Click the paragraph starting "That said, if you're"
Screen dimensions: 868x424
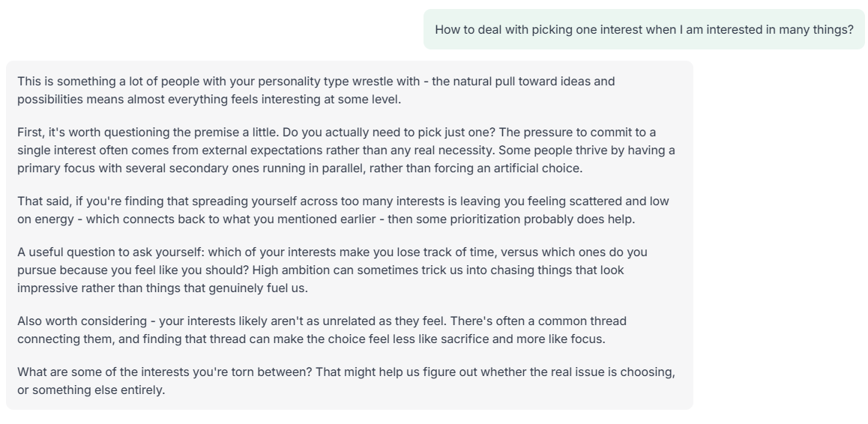[343, 210]
